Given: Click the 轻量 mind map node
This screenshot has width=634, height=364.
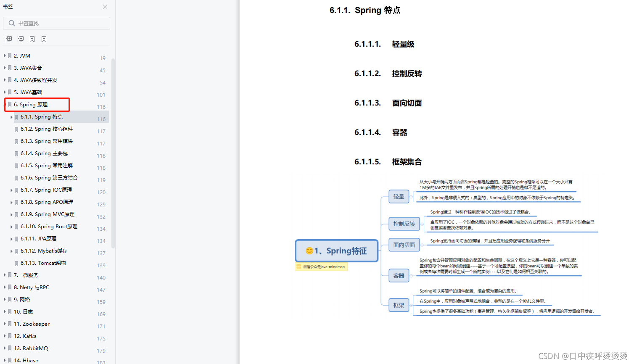Looking at the screenshot, I should pyautogui.click(x=399, y=196).
